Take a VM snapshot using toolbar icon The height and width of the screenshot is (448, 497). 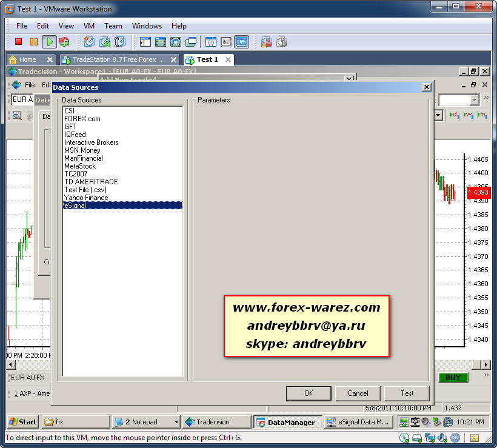[89, 42]
